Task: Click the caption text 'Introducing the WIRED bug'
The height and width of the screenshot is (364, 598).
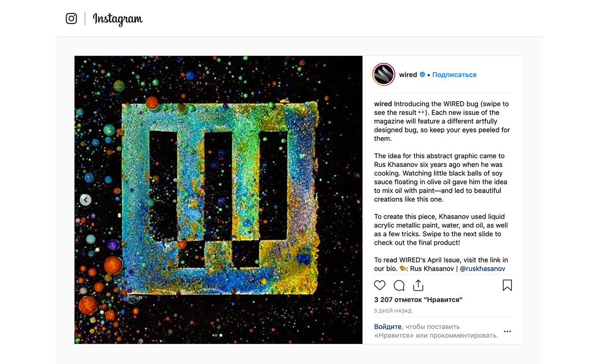Action: click(x=437, y=104)
